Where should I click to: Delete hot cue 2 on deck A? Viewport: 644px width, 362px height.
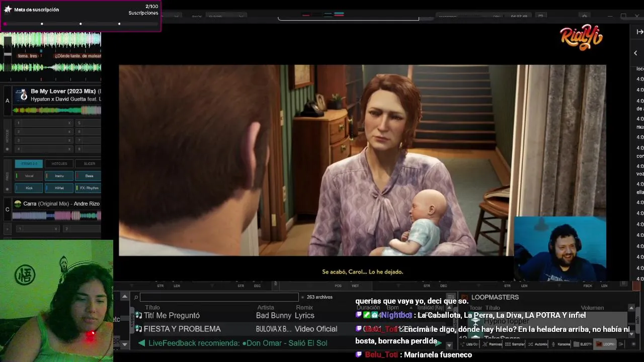pyautogui.click(x=69, y=132)
